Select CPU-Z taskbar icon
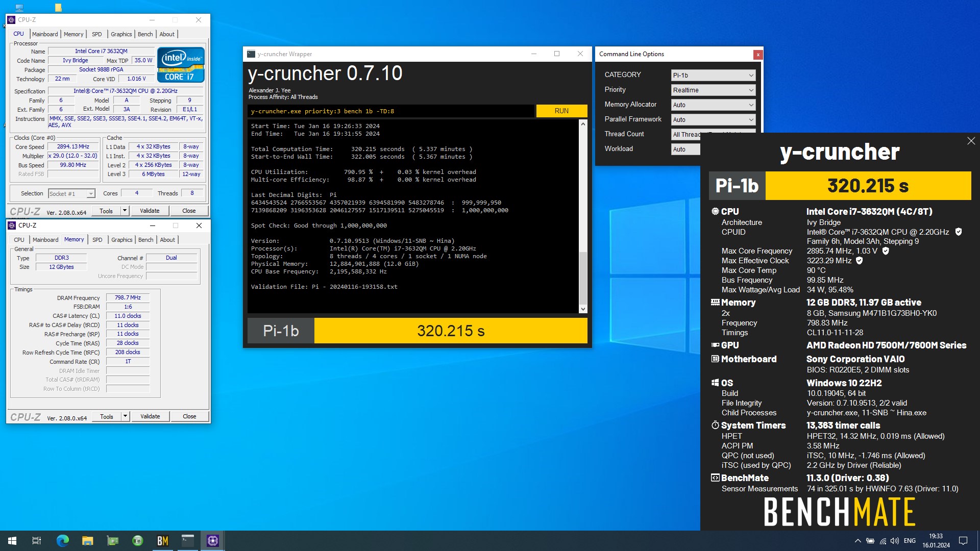Viewport: 980px width, 551px height. click(x=213, y=541)
